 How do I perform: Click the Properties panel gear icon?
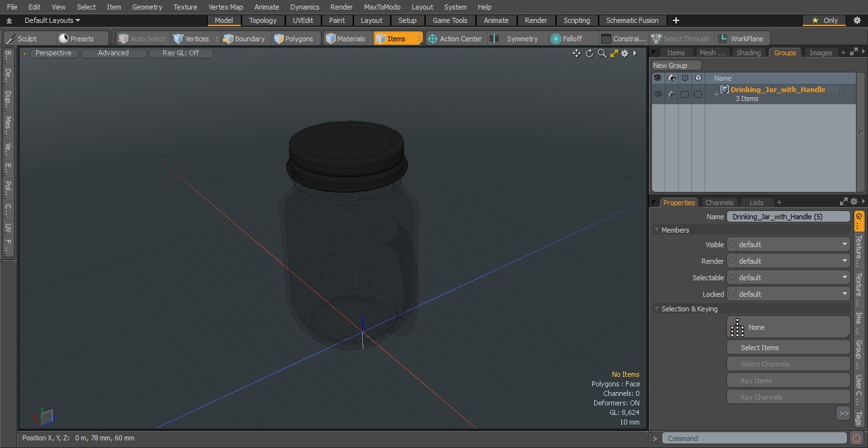853,202
